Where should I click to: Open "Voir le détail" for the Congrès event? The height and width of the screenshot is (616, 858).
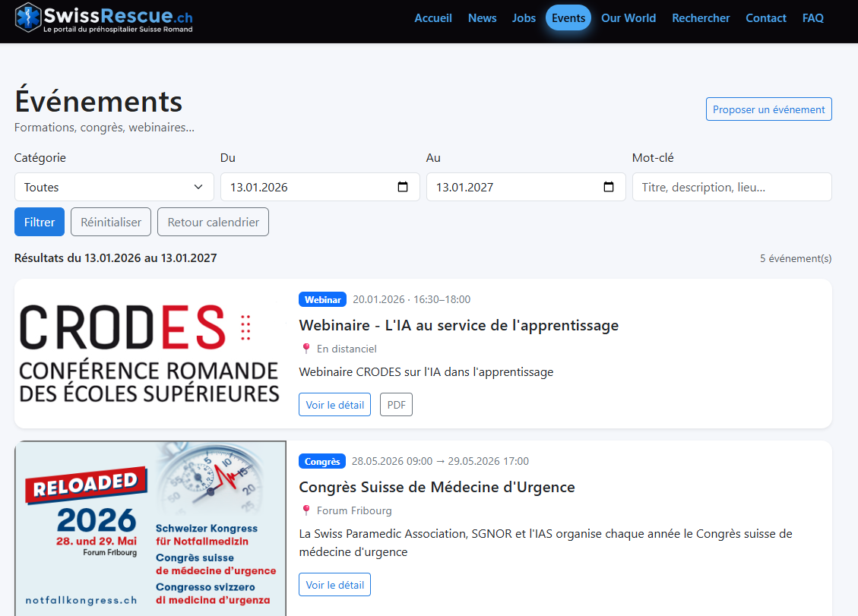point(334,584)
